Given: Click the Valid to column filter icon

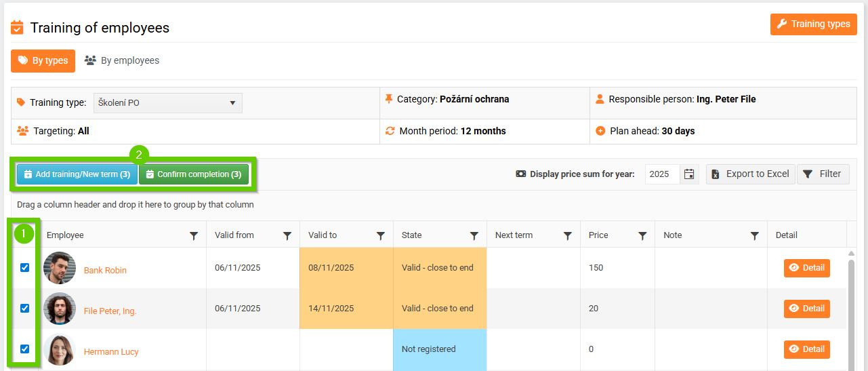Looking at the screenshot, I should (381, 235).
